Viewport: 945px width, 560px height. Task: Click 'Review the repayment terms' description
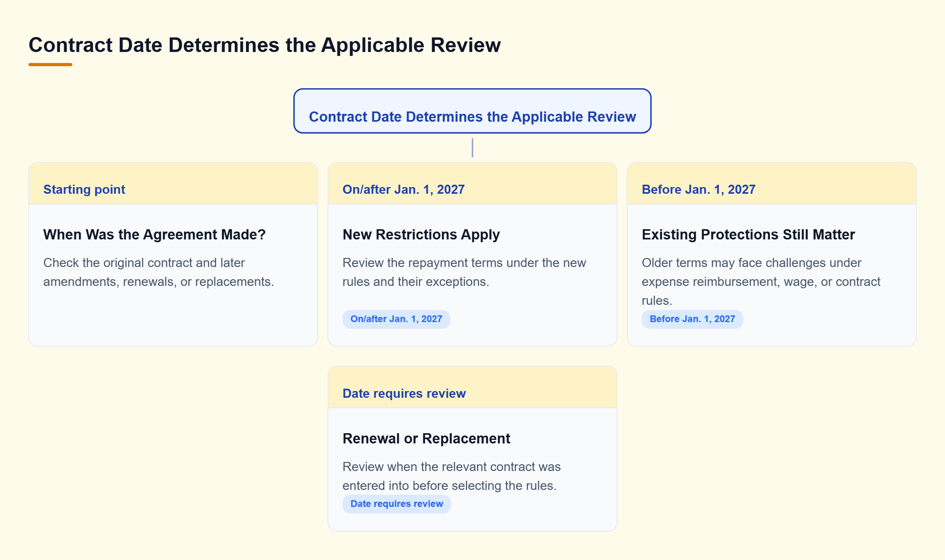click(464, 272)
